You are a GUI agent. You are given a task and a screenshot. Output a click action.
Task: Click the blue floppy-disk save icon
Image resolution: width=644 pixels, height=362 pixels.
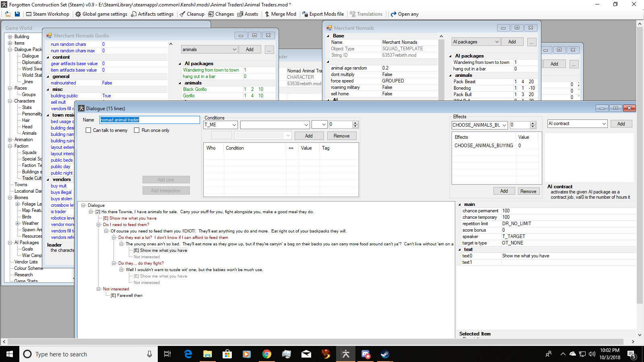pos(17,14)
